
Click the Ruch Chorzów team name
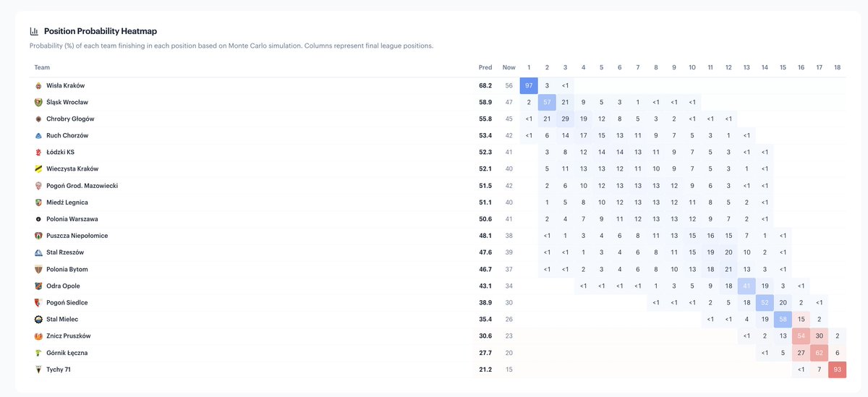pos(67,135)
